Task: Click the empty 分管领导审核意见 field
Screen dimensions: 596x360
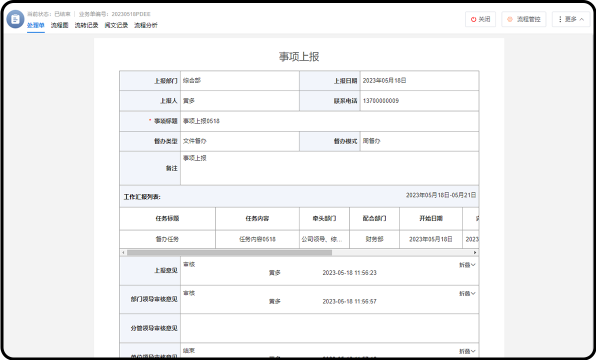Action: tap(329, 328)
